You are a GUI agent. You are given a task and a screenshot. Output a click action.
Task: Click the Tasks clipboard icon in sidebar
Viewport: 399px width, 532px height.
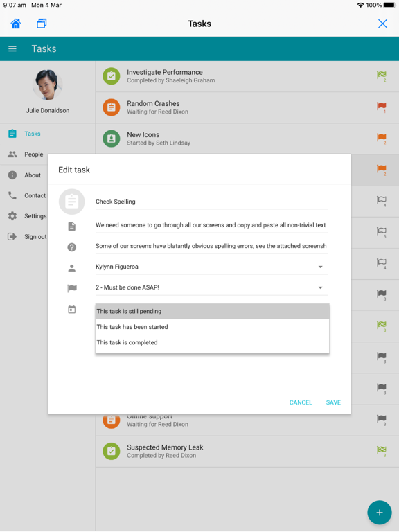(x=12, y=134)
